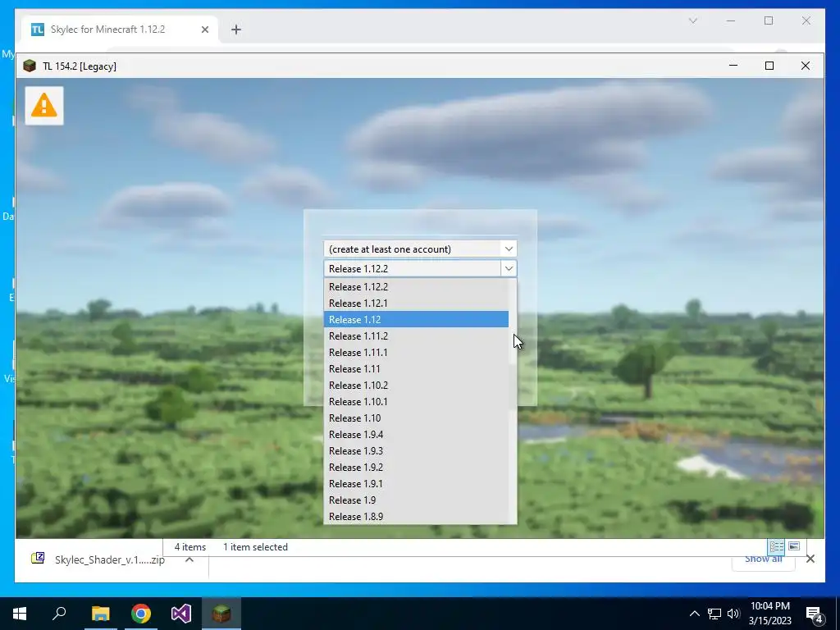Open the taskbar clock and date
840x630 pixels.
click(x=769, y=614)
